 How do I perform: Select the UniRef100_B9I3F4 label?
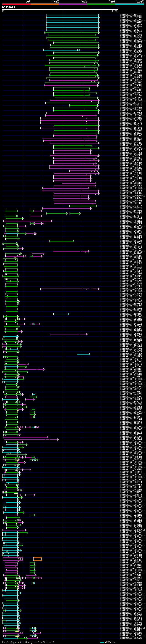pos(131,191)
